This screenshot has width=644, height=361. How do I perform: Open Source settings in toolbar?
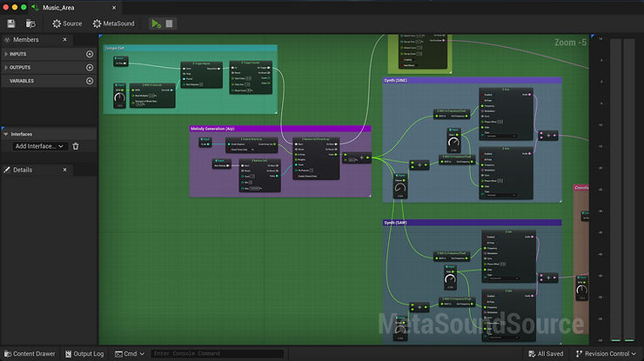point(67,23)
